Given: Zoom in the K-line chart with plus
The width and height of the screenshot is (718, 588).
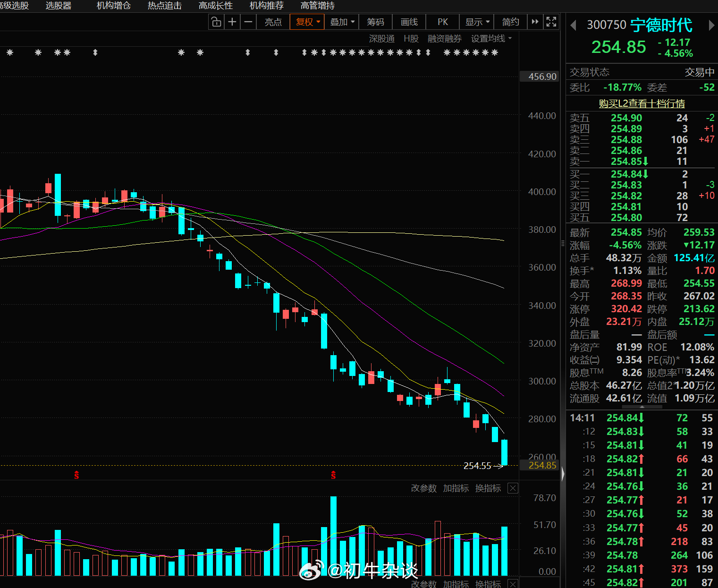Looking at the screenshot, I should click(x=232, y=22).
